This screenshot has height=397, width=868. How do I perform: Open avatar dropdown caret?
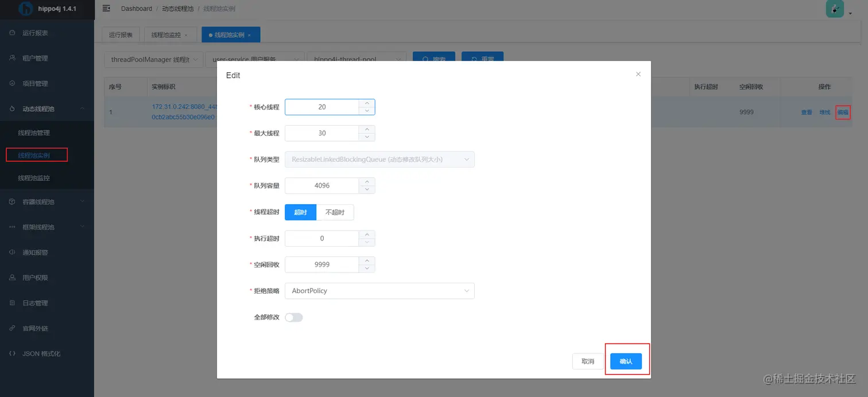[850, 15]
